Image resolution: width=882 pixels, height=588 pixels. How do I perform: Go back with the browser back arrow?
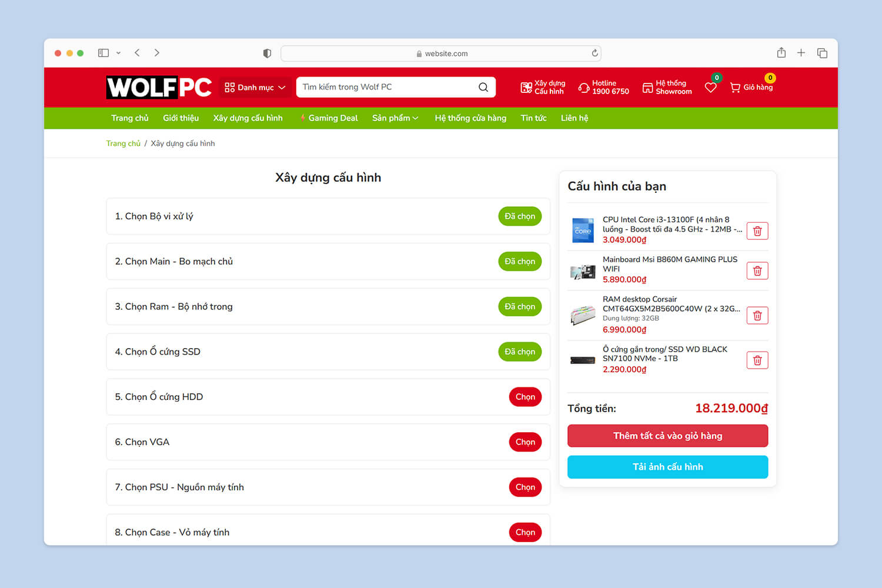(x=137, y=53)
